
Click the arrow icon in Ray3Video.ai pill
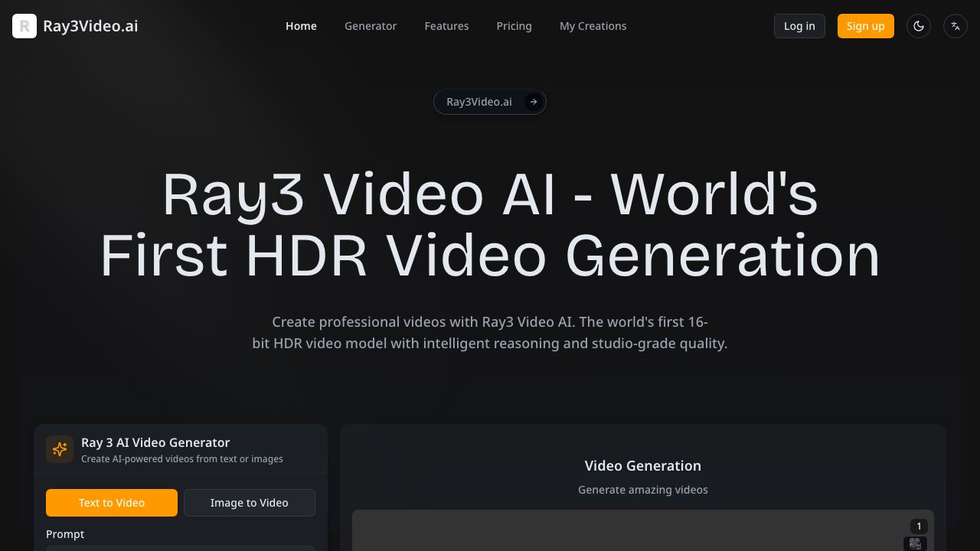point(534,102)
